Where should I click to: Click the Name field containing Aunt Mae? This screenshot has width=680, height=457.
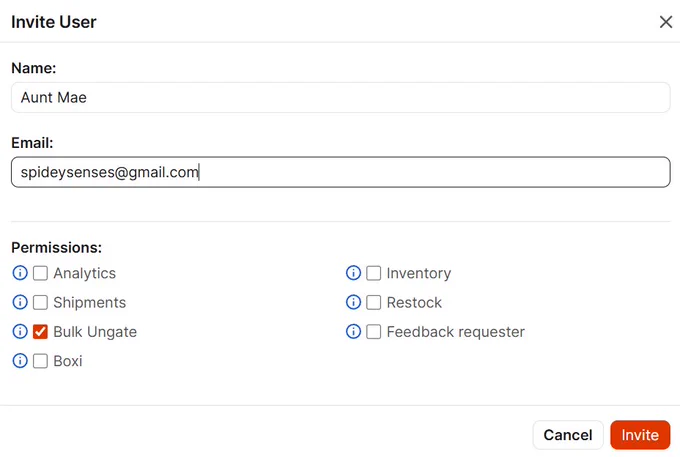[x=340, y=98]
